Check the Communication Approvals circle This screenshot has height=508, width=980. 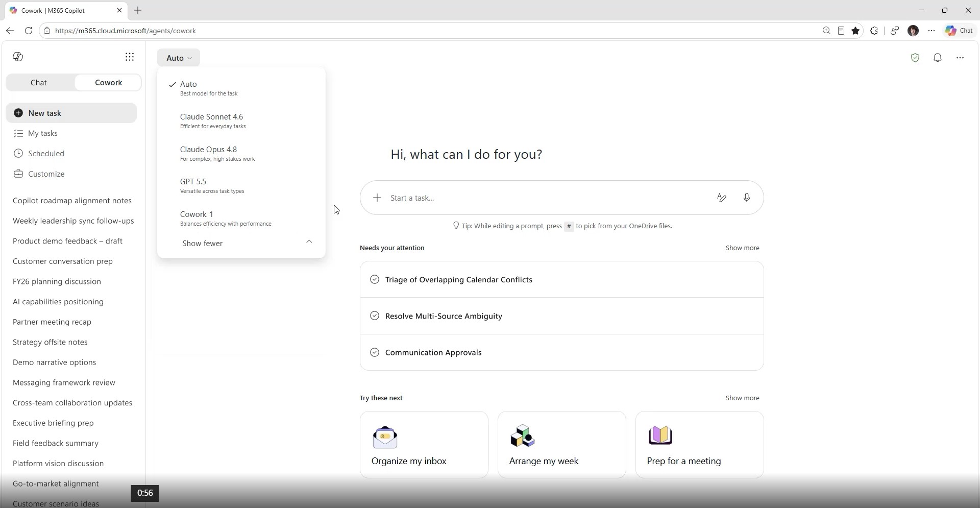pyautogui.click(x=375, y=352)
